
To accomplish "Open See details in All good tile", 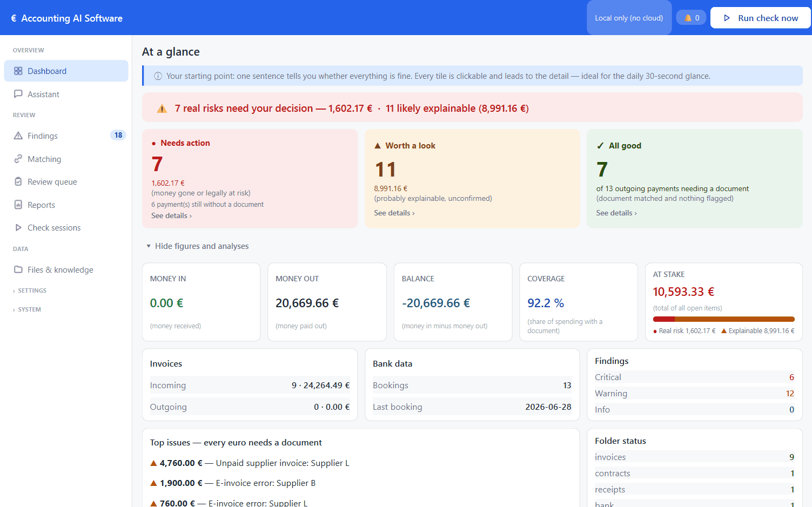I will [x=616, y=213].
